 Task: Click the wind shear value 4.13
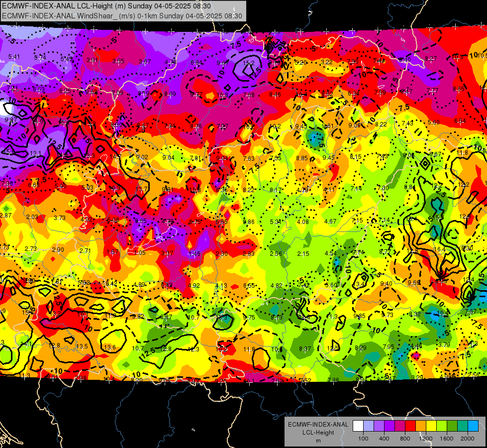coord(221,285)
